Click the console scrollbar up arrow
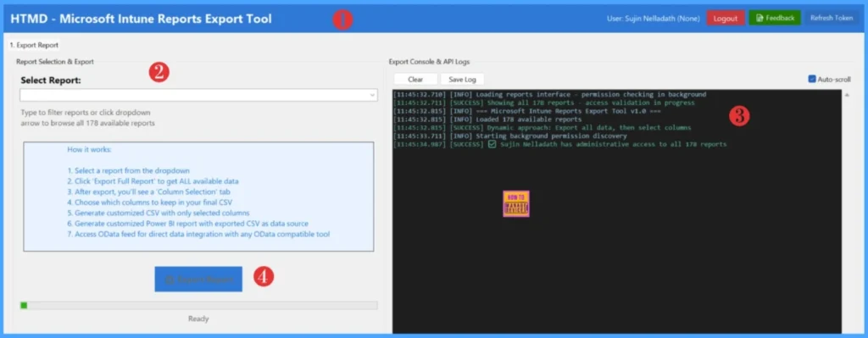The height and width of the screenshot is (338, 868). pyautogui.click(x=847, y=95)
